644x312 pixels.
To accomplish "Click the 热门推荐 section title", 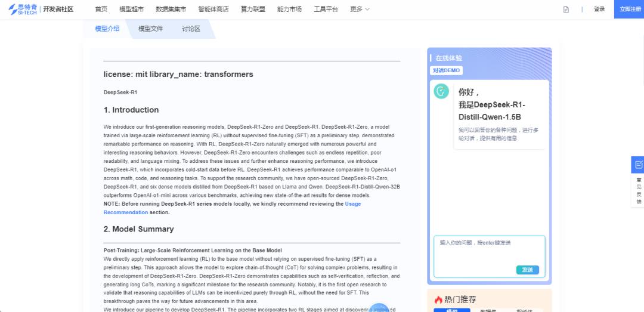I will coord(461,299).
